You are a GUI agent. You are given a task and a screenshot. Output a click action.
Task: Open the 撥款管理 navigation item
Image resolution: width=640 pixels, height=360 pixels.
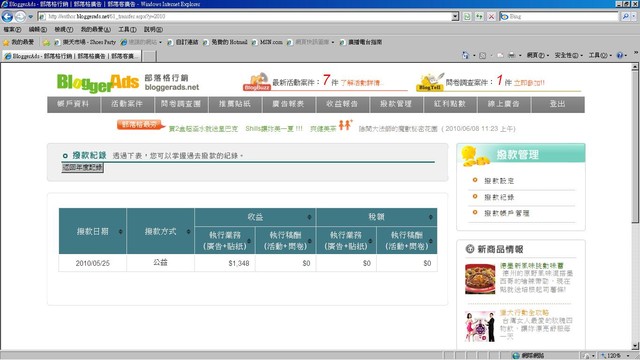tap(396, 104)
